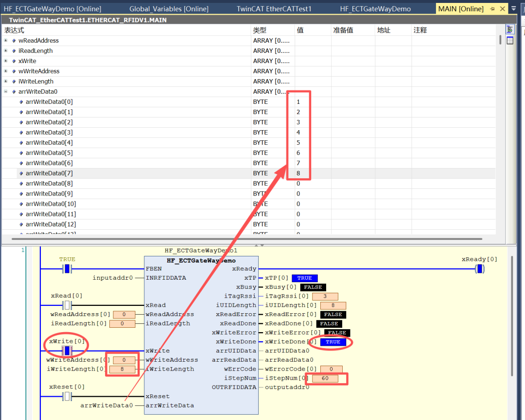This screenshot has height=420, width=525.
Task: Expand the iWriteLength array row
Action: click(x=6, y=82)
